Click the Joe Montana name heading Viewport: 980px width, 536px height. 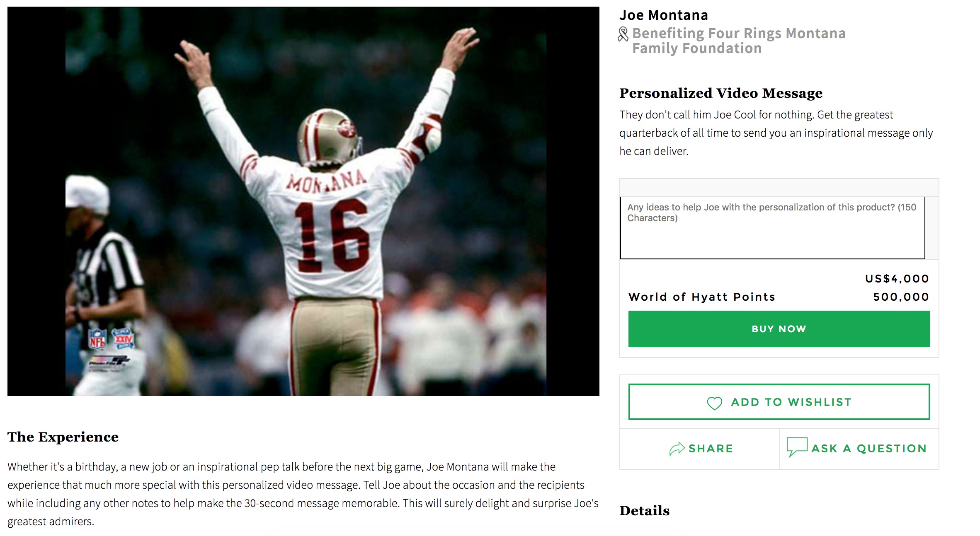pyautogui.click(x=664, y=15)
